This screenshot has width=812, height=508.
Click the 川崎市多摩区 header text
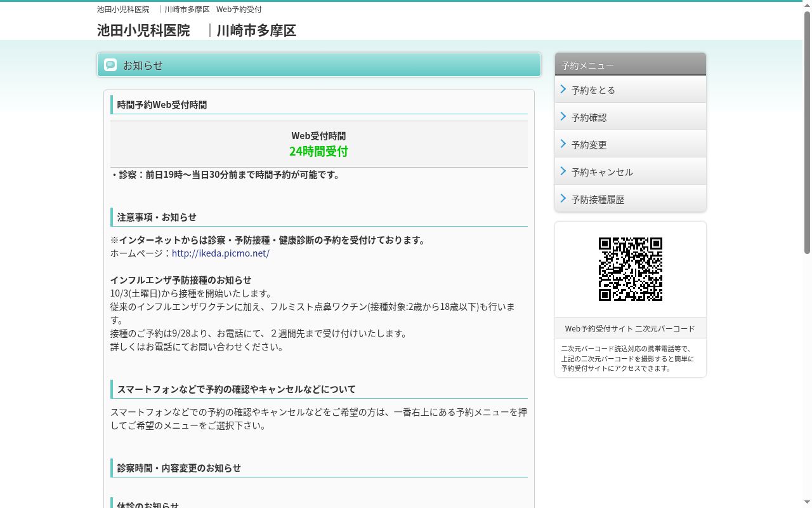click(256, 30)
